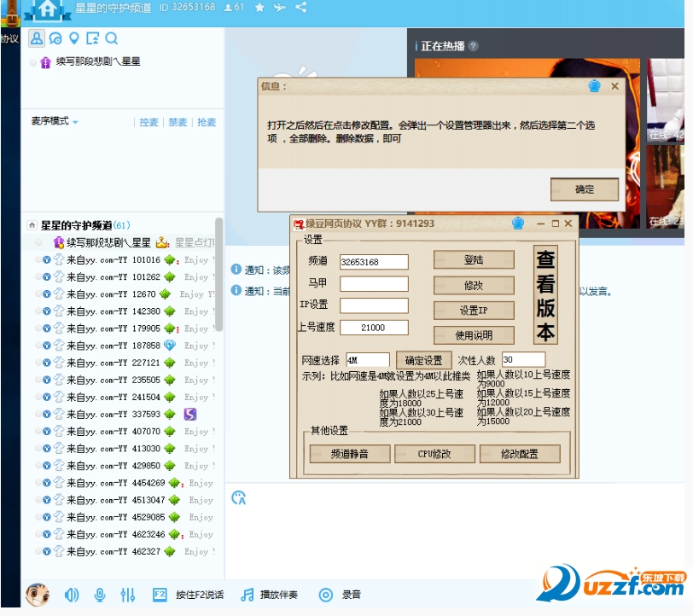Click 播放伴奏 label

point(279,595)
